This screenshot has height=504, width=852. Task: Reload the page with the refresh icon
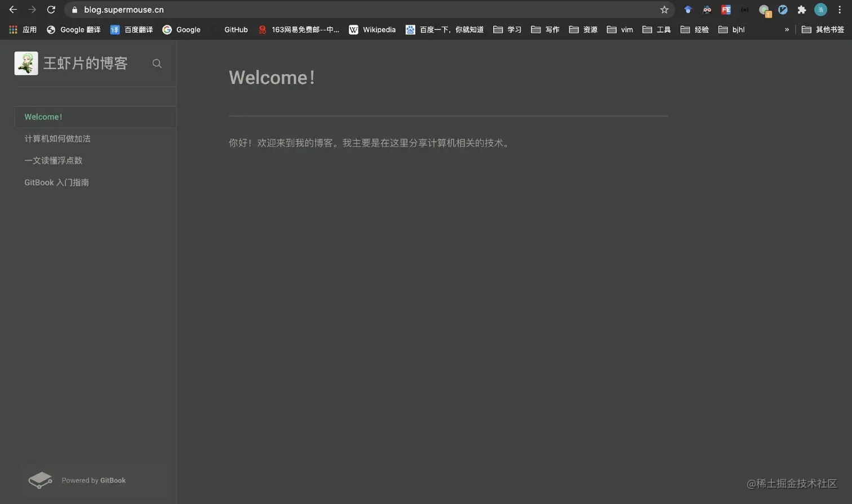tap(51, 10)
